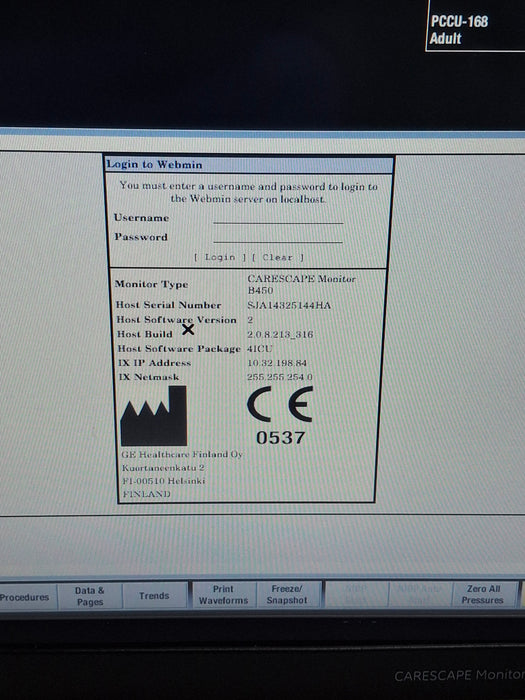The image size is (525, 700).
Task: Click the Host Software Package label
Action: pos(179,349)
